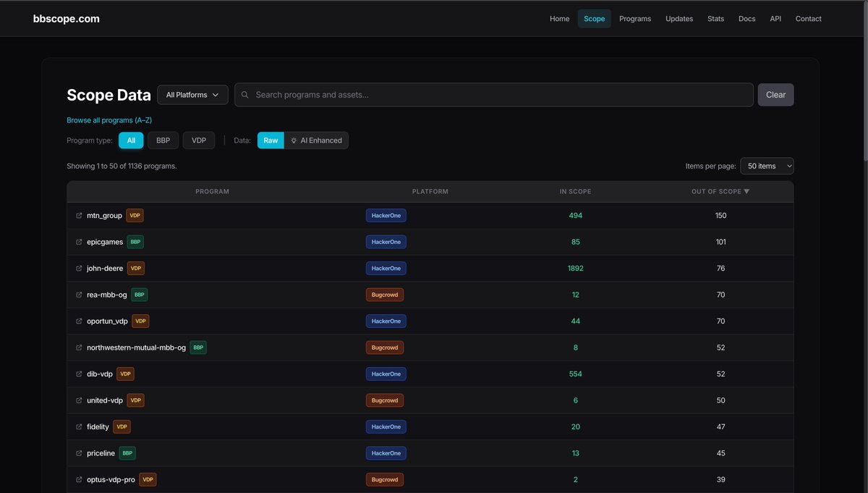Switch data mode to Raw
This screenshot has height=493, width=868.
271,140
